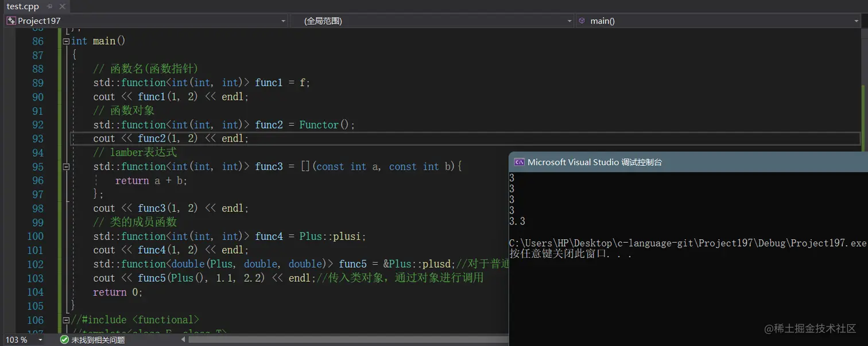Click the editor horizontal scrollbar thumb
The width and height of the screenshot is (868, 346).
348,340
